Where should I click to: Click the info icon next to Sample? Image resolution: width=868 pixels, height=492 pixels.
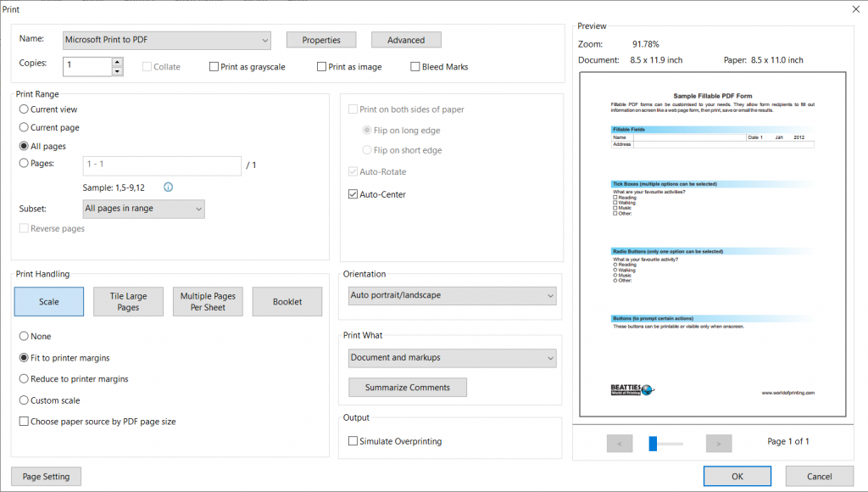(168, 187)
